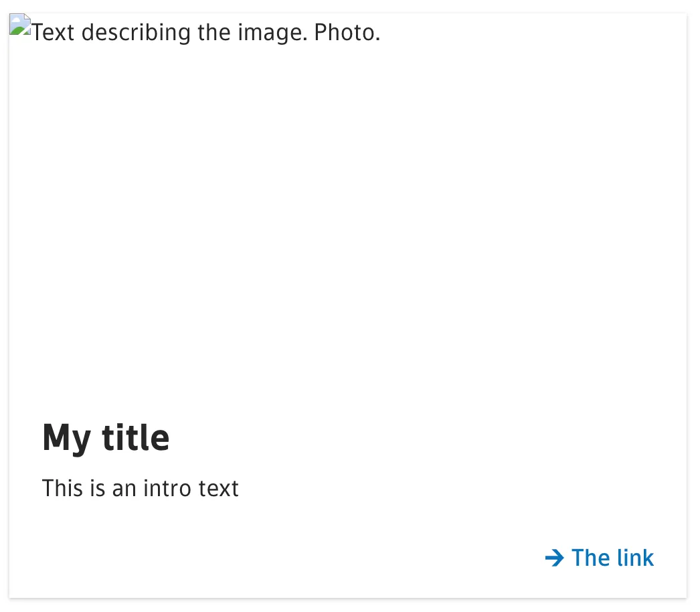Click the word "link" in the blue link
This screenshot has width=700, height=612.
(x=634, y=558)
